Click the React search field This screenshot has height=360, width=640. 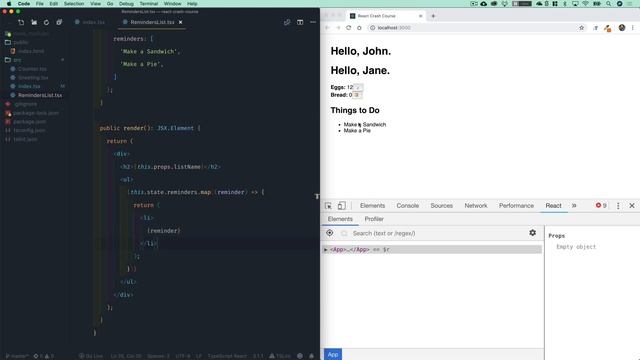[439, 233]
